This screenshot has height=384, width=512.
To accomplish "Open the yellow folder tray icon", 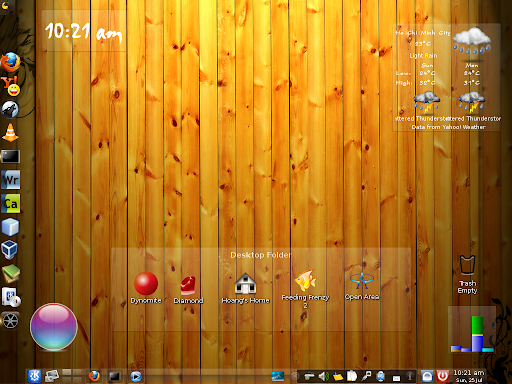I will pyautogui.click(x=338, y=377).
